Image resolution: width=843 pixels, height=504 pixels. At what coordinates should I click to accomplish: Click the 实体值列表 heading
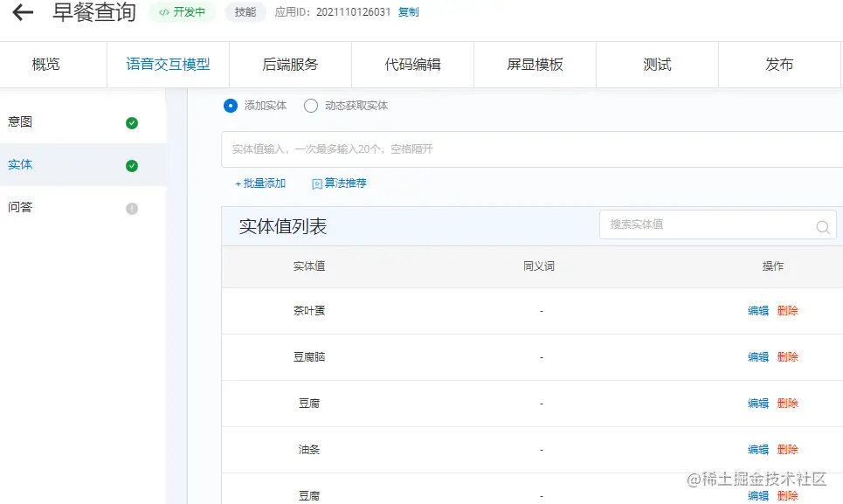[x=283, y=226]
